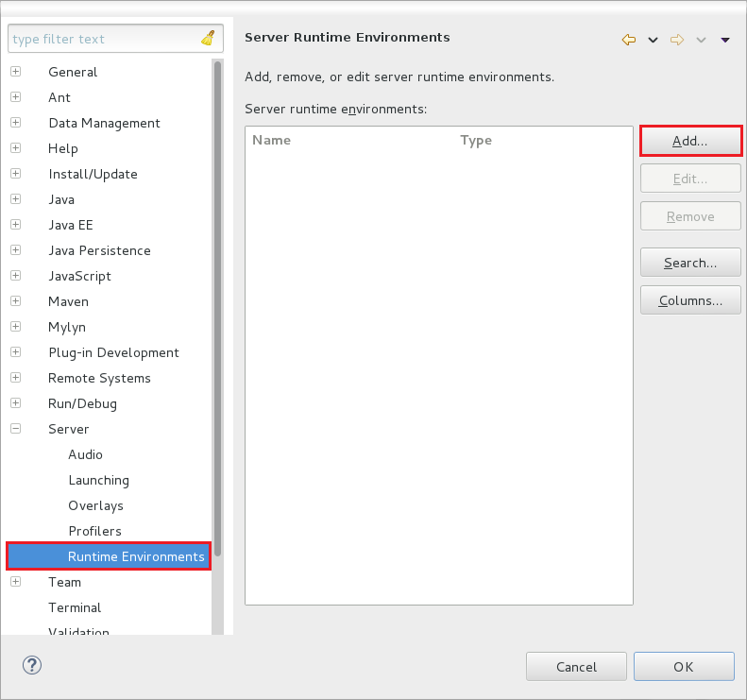The image size is (747, 700).
Task: Expand the Plug-in Development node
Action: (16, 351)
